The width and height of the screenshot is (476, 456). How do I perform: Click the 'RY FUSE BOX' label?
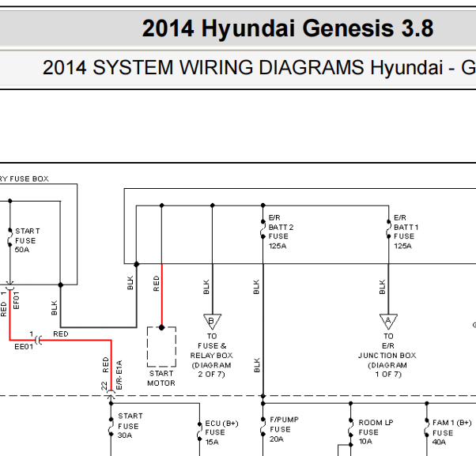tap(25, 179)
